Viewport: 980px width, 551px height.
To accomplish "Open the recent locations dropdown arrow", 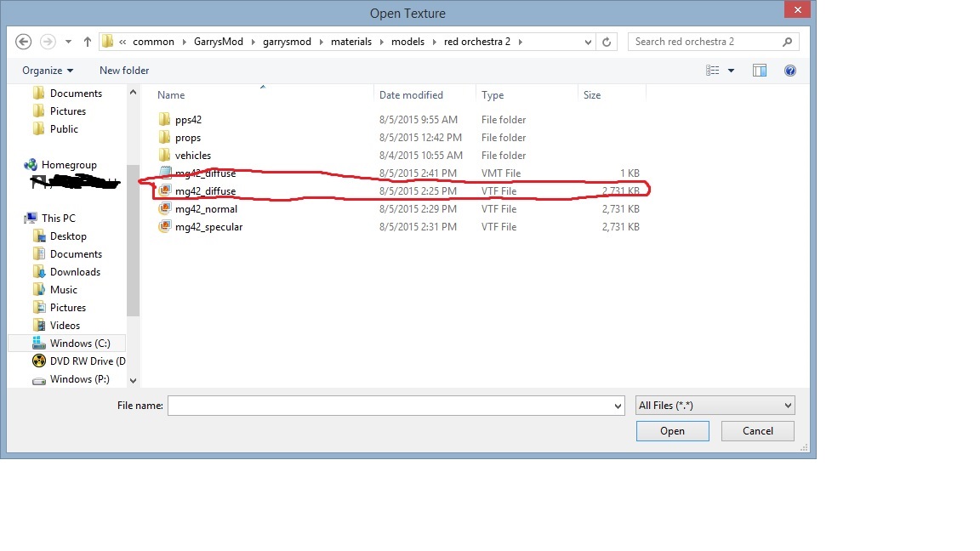I will pyautogui.click(x=68, y=42).
